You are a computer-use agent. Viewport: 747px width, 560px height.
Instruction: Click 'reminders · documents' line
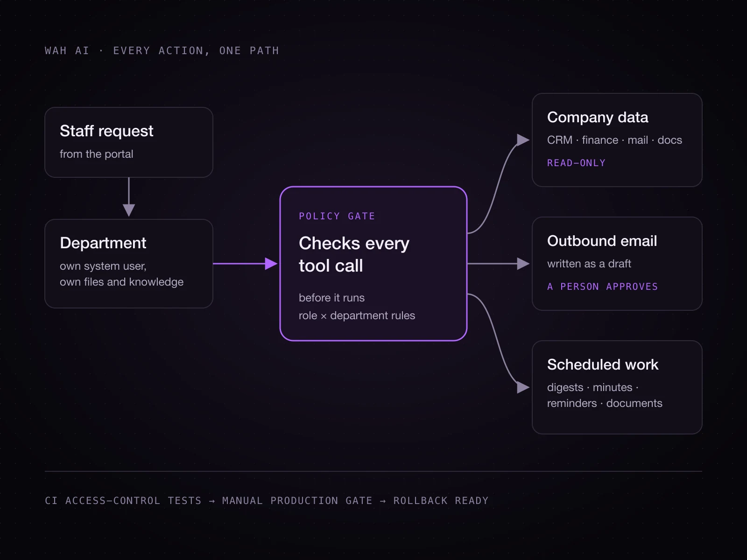pyautogui.click(x=605, y=403)
